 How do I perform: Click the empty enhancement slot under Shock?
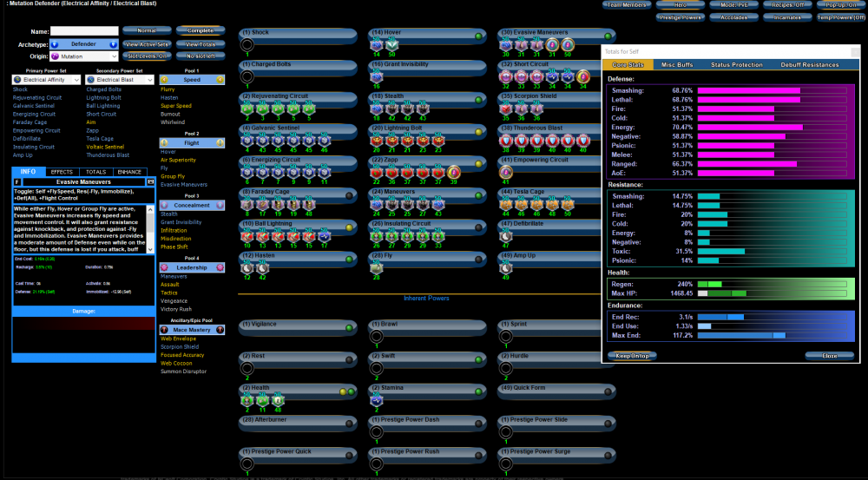[247, 44]
